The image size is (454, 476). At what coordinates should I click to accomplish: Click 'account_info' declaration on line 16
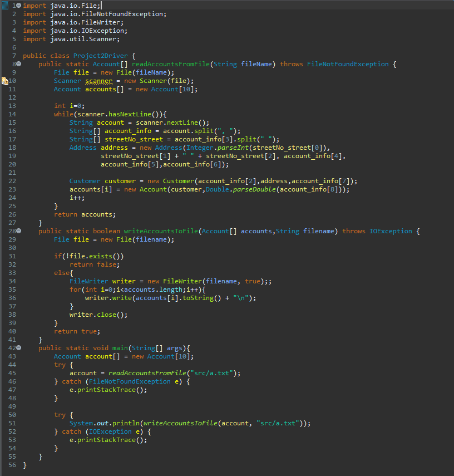[x=128, y=131]
